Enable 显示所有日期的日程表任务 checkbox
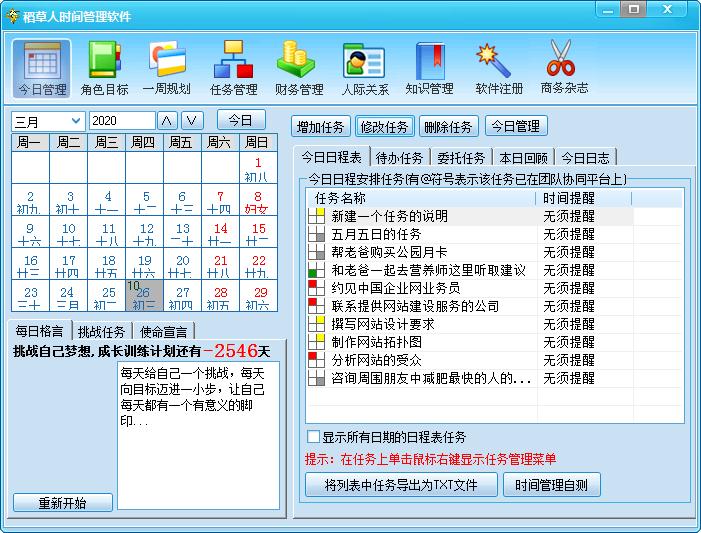This screenshot has height=533, width=701. (x=314, y=437)
